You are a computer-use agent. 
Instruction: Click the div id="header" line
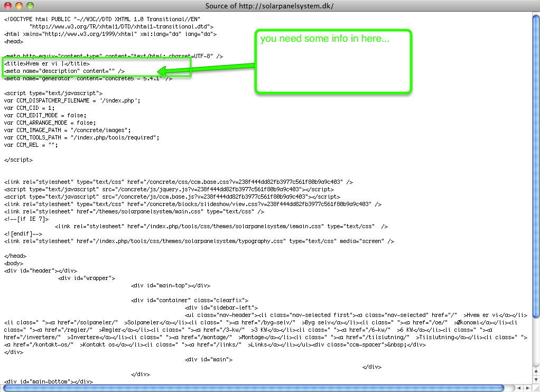pos(41,270)
